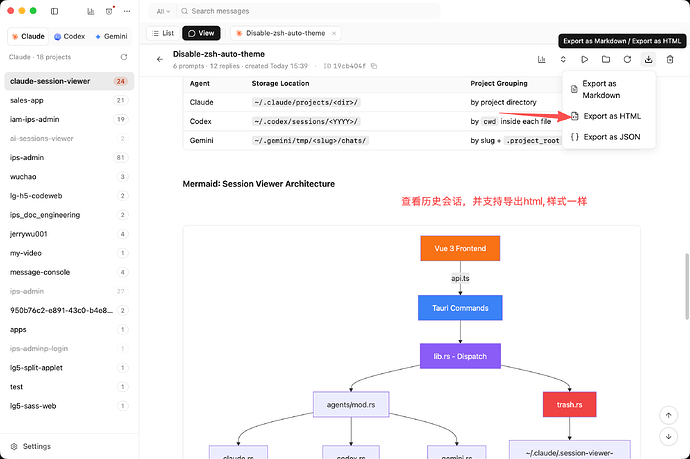Screen dimensions: 690x459
Task: Click the trash.rs diagram node
Action: coord(569,404)
